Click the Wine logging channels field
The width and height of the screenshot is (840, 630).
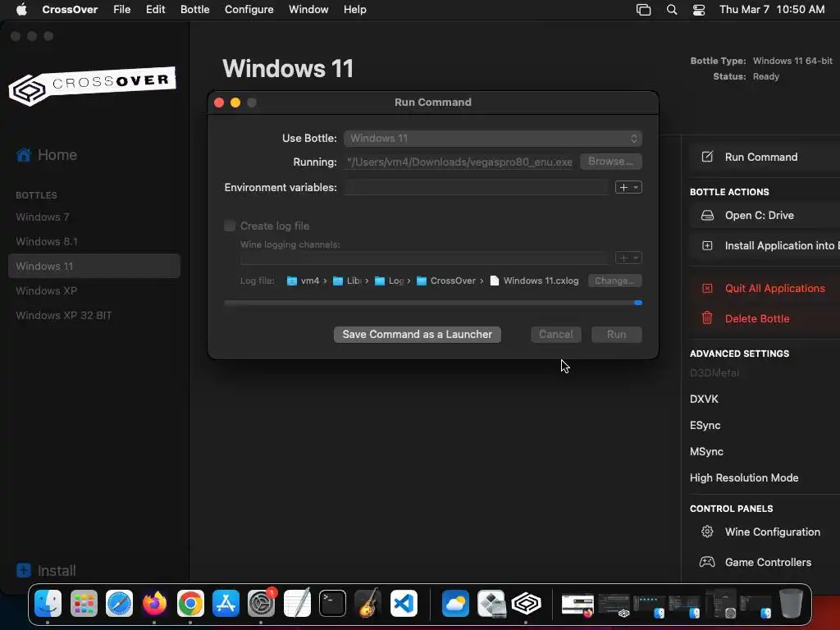click(424, 258)
